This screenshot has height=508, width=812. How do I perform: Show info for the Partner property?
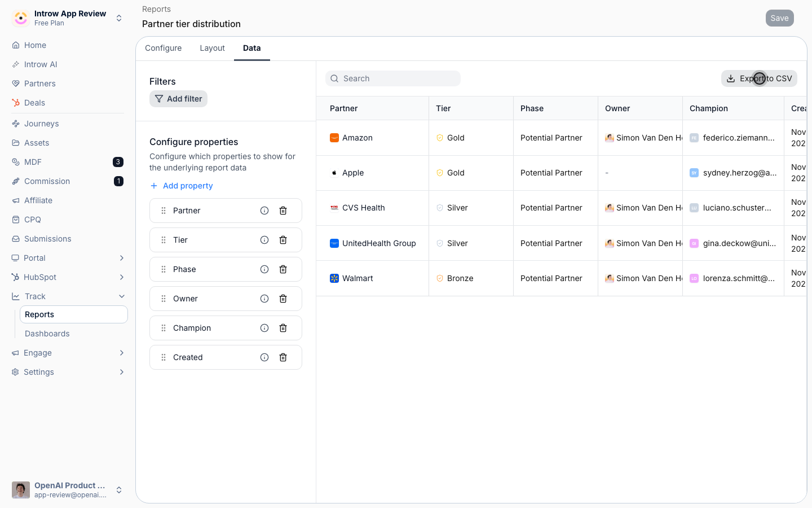tap(264, 211)
